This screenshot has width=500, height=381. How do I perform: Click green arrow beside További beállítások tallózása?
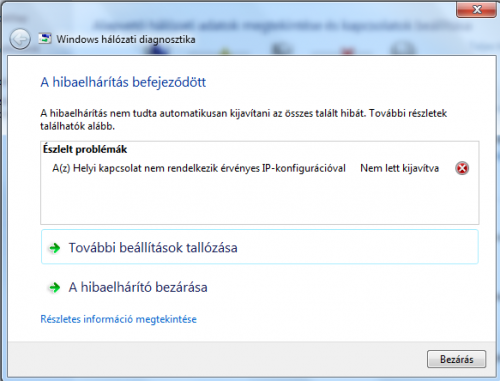click(55, 248)
